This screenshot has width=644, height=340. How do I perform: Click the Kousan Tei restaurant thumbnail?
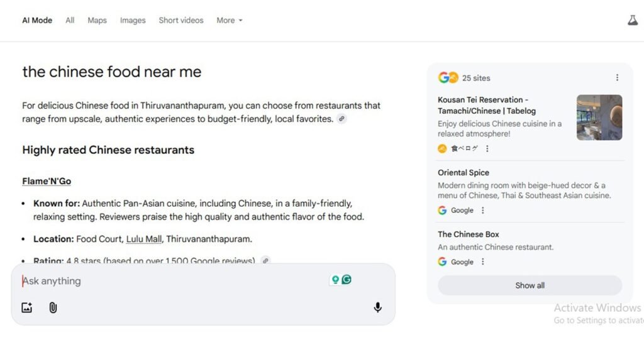(599, 118)
